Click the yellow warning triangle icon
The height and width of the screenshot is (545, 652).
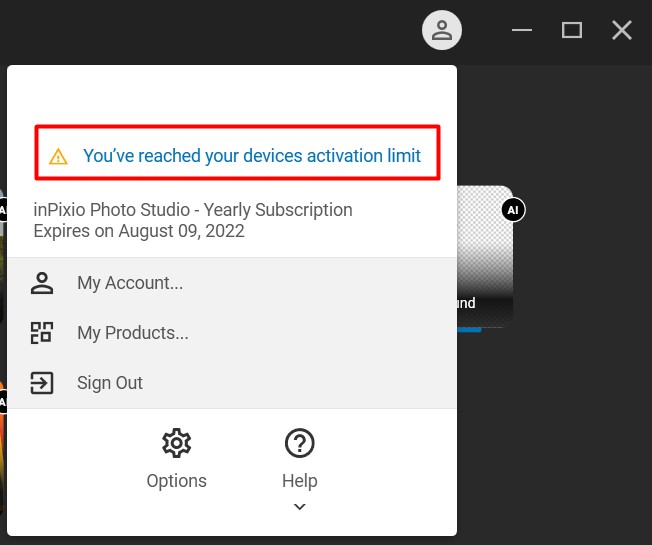coord(58,157)
